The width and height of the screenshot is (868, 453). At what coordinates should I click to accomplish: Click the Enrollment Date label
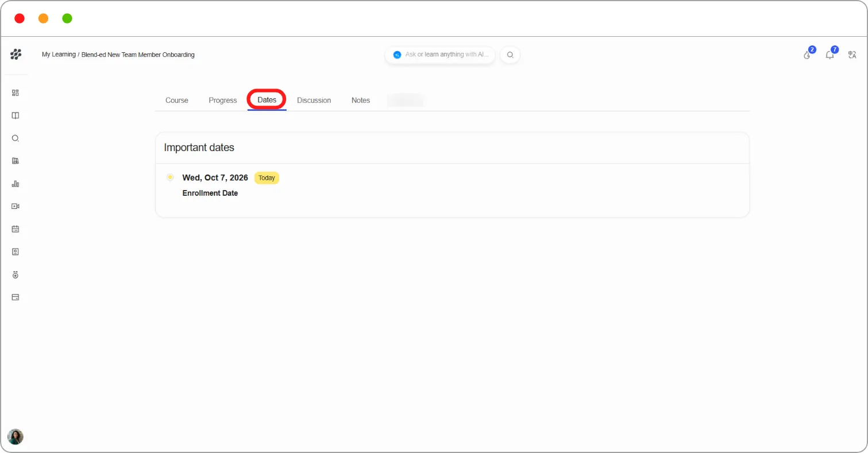click(x=210, y=193)
